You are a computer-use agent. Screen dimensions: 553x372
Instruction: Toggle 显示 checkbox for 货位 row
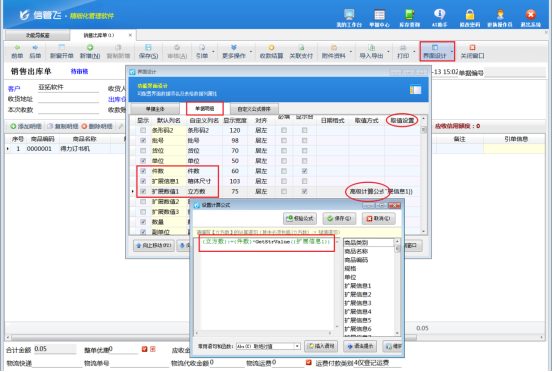tap(143, 151)
